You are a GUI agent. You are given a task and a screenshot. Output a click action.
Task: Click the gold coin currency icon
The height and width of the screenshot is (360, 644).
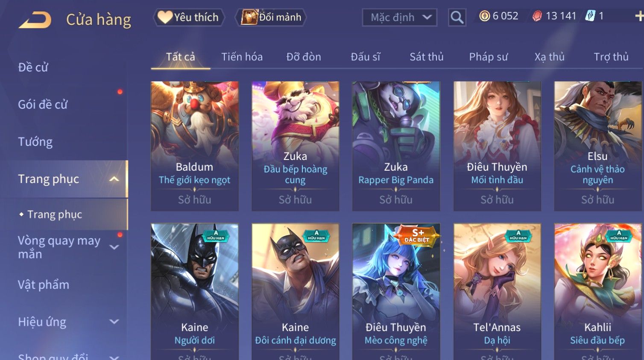(484, 16)
